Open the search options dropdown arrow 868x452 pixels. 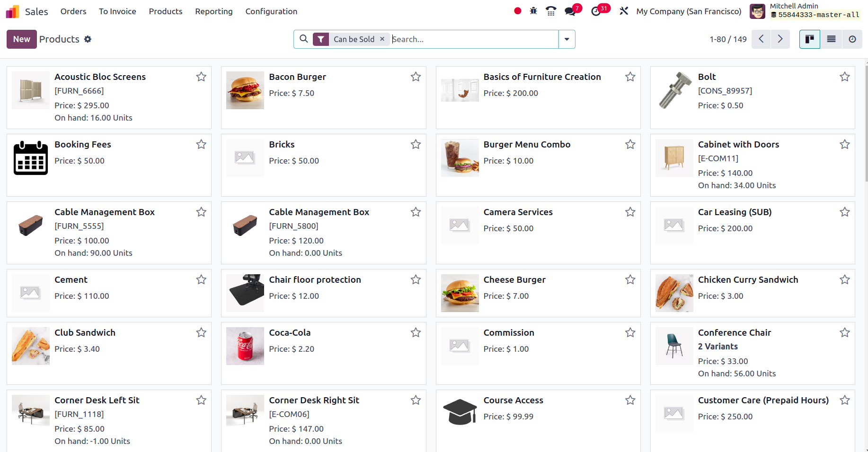(x=567, y=39)
